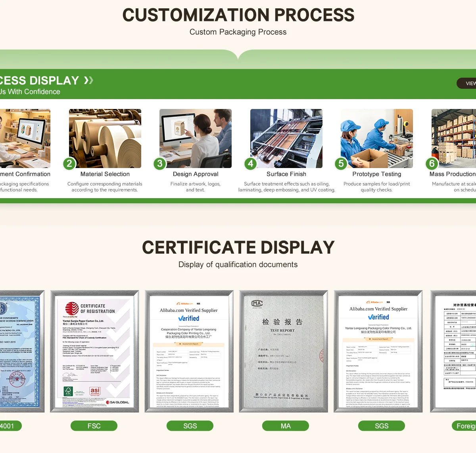
Task: Click the double chevron beside Process Display
Action: tap(88, 80)
